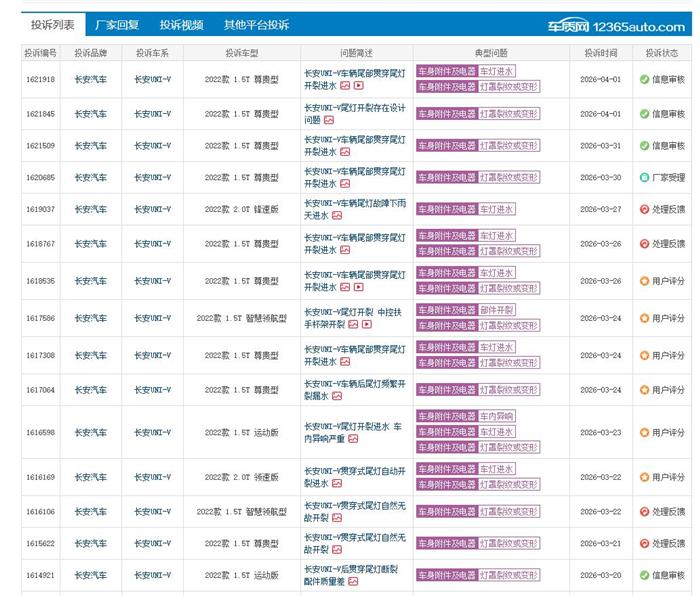The width and height of the screenshot is (700, 596).
Task: Click the green checkmark status icon for 1621509
Action: point(644,146)
